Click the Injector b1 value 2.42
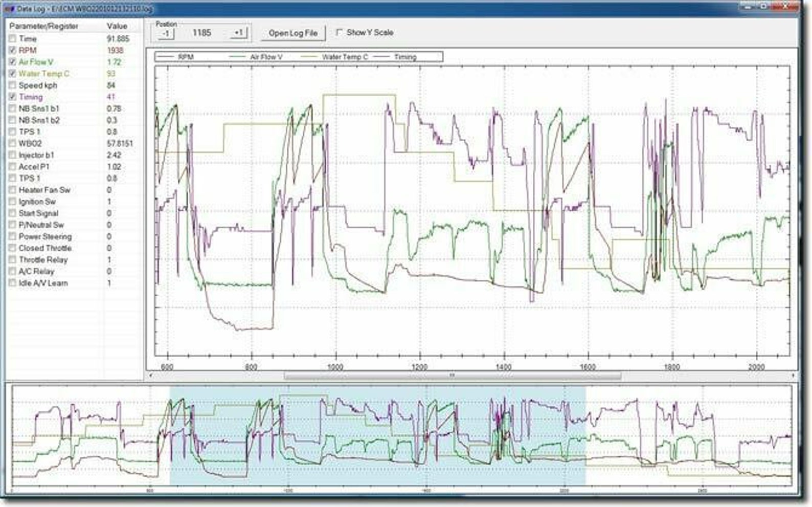The height and width of the screenshot is (507, 812). [114, 155]
